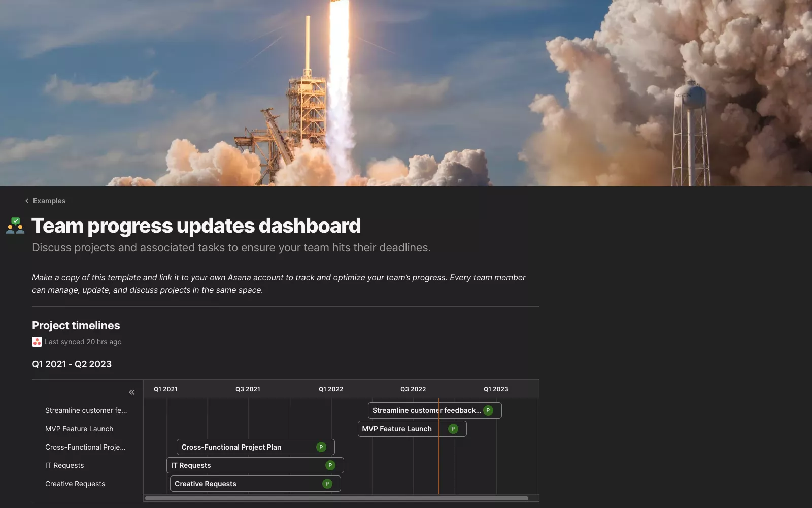Viewport: 812px width, 508px height.
Task: Open the Examples breadcrumb link
Action: (x=49, y=201)
